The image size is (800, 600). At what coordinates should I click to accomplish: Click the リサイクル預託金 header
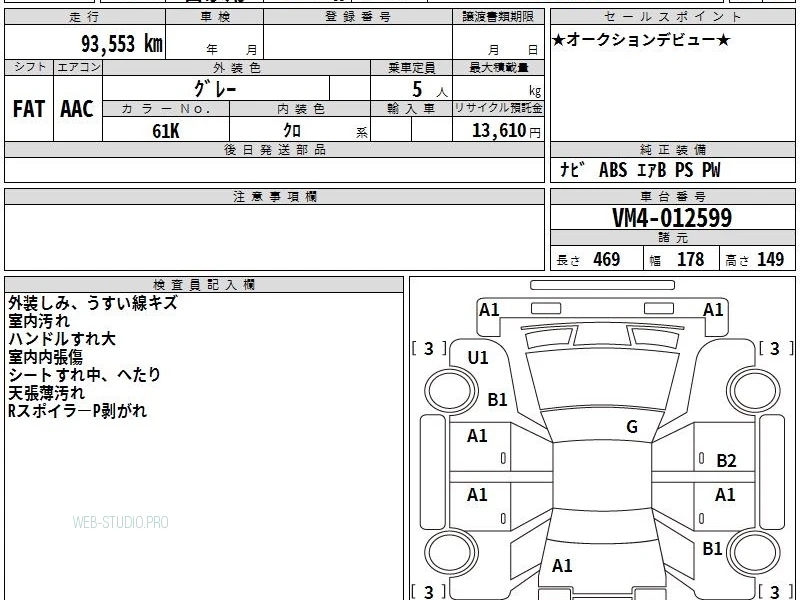pos(498,108)
